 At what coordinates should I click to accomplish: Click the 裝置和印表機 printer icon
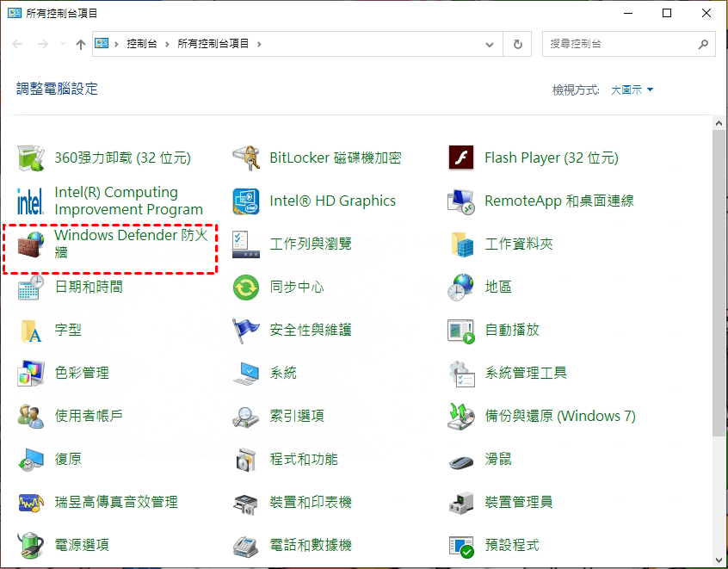tap(246, 504)
